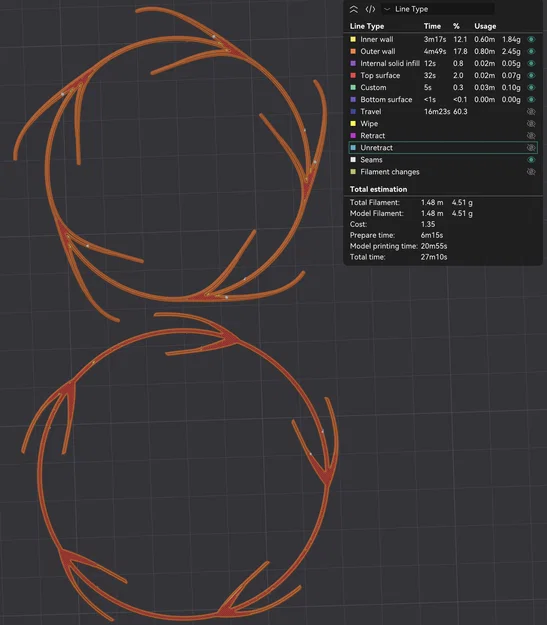The height and width of the screenshot is (625, 547).
Task: Select the Unretract row in legend
Action: [x=443, y=147]
